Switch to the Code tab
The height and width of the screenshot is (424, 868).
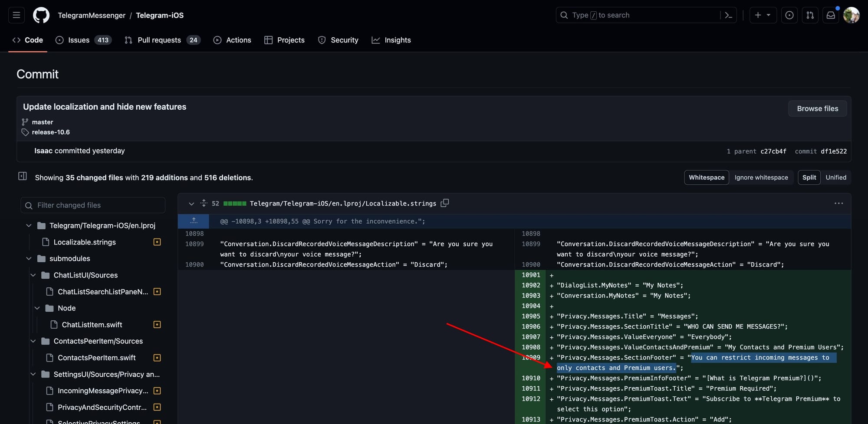pyautogui.click(x=28, y=40)
